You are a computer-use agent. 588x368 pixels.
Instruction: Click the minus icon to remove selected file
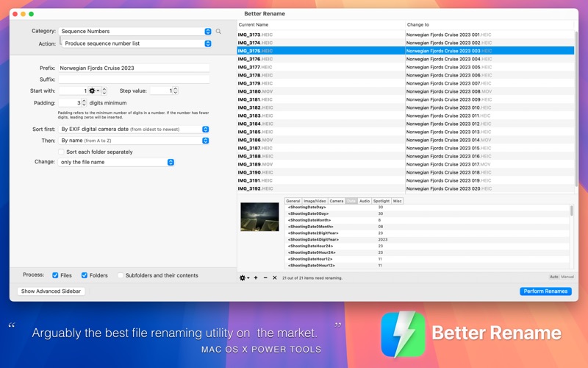[x=265, y=278]
